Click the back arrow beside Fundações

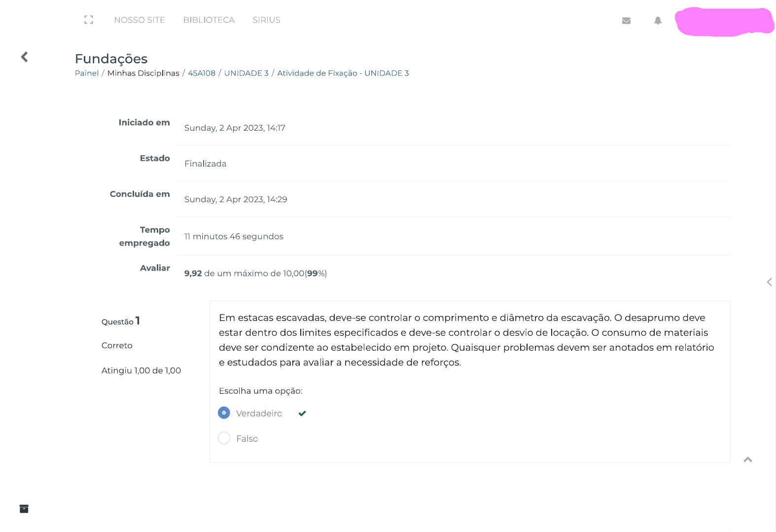24,57
